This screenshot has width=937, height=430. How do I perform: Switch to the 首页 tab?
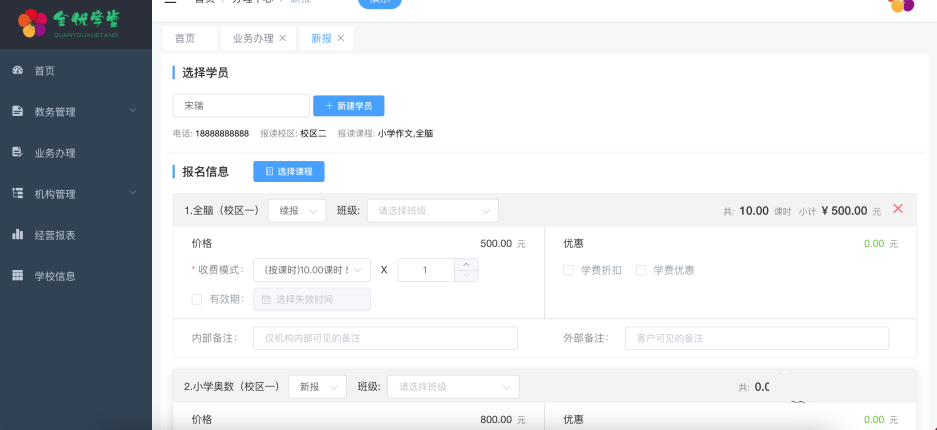coord(185,38)
